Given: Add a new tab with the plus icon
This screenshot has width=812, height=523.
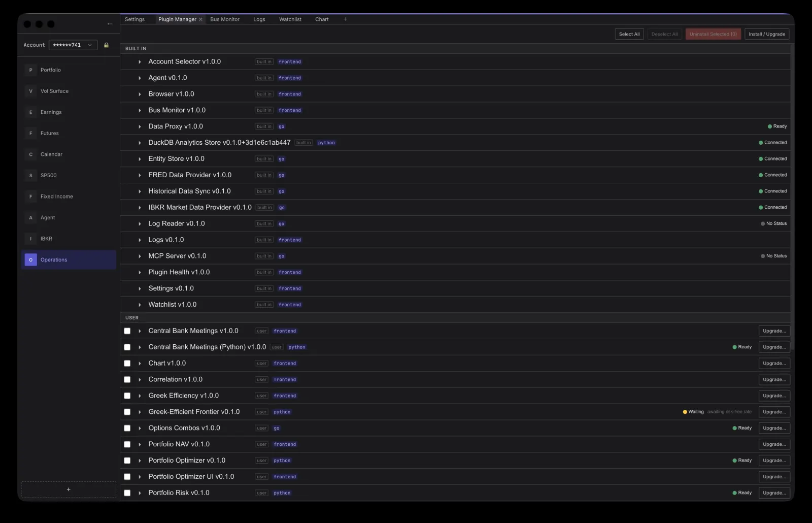Looking at the screenshot, I should tap(346, 19).
